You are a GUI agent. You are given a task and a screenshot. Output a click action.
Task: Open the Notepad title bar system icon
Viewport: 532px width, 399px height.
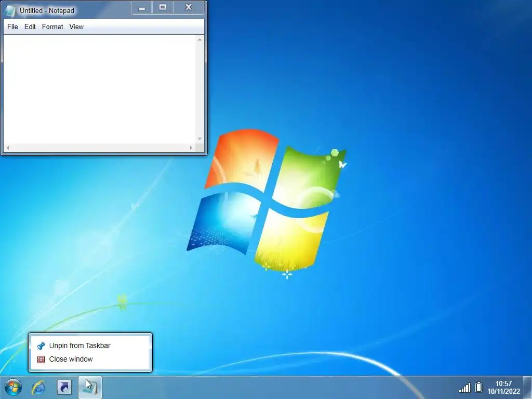pos(10,10)
